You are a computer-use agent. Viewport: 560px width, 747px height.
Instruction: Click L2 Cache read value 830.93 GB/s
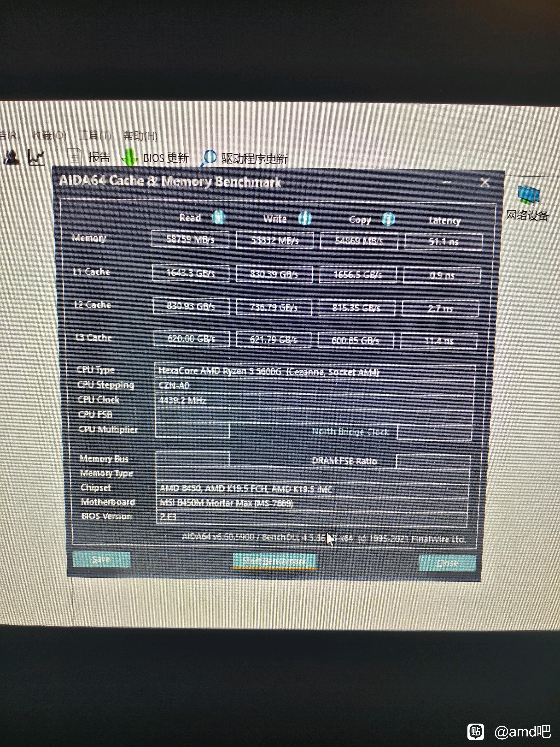(191, 306)
